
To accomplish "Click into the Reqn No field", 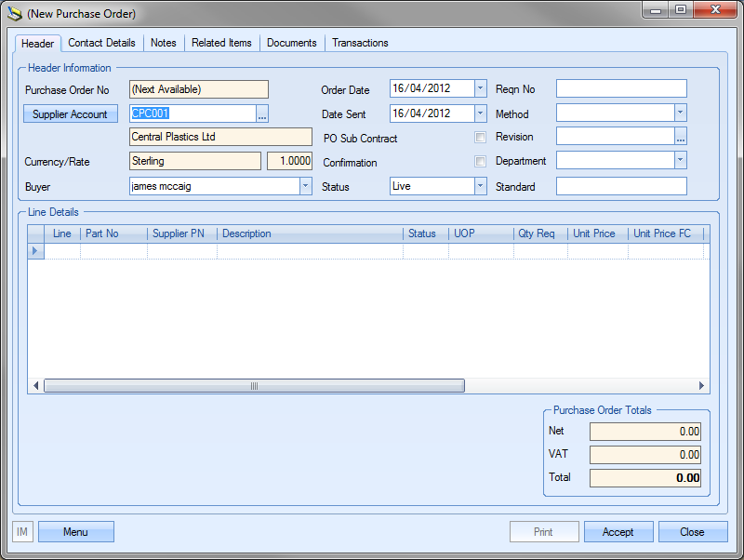I will coord(621,89).
